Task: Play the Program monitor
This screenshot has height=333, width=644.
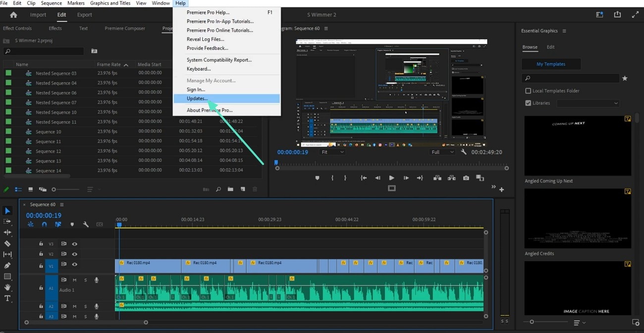Action: coord(391,178)
